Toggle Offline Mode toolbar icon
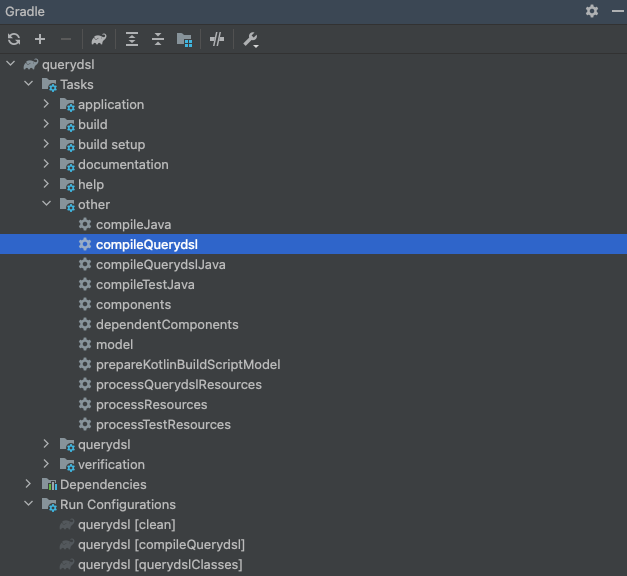Screen dimensions: 627x576 217,39
